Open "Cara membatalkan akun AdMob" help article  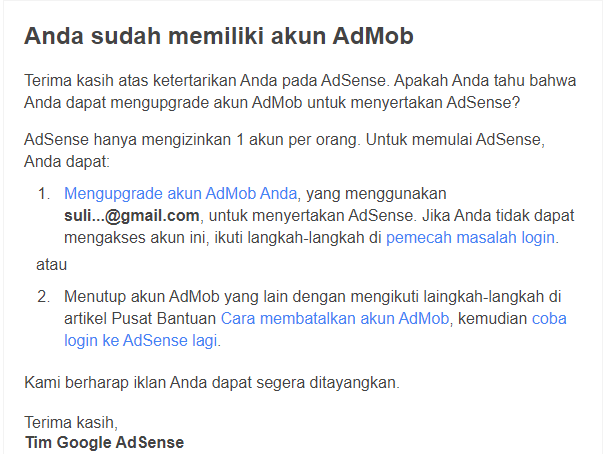pyautogui.click(x=335, y=319)
